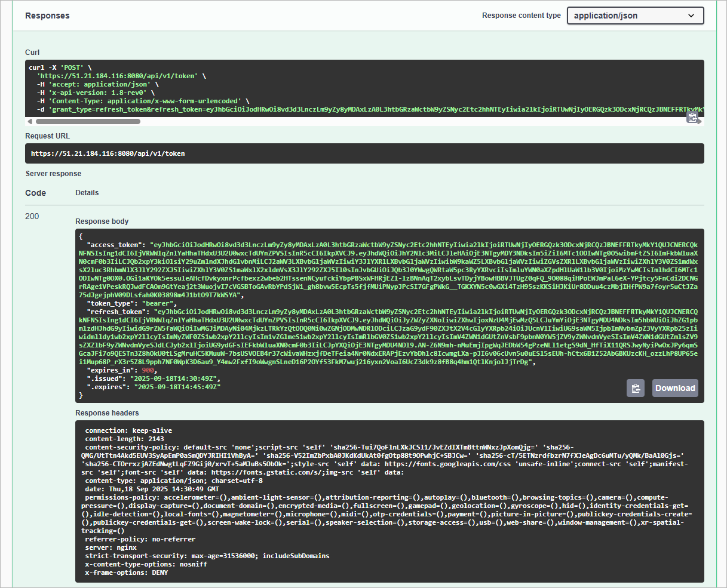The image size is (727, 588).
Task: Click the x-content-type-options: nosniff header
Action: [x=146, y=564]
